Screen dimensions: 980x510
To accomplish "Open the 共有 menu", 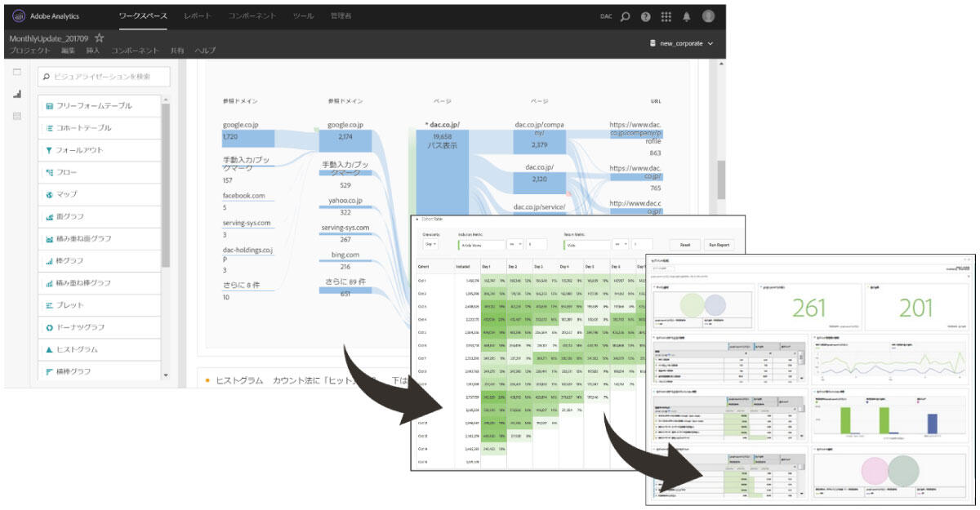I will click(x=177, y=51).
